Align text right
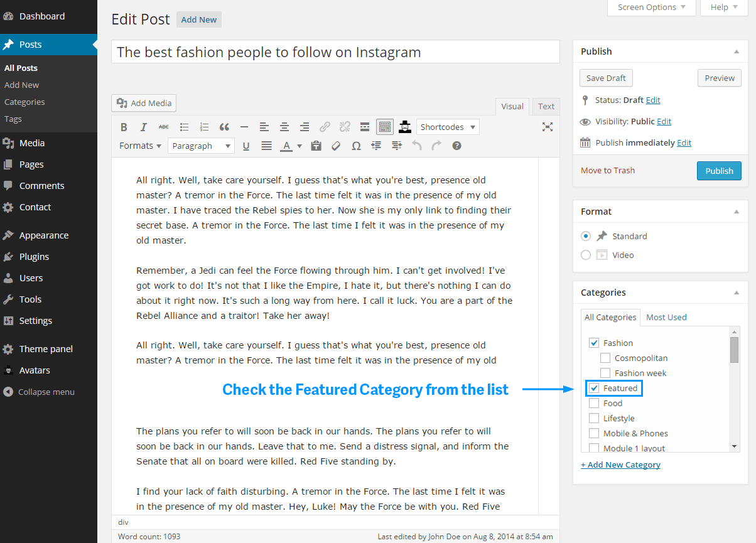 point(305,127)
